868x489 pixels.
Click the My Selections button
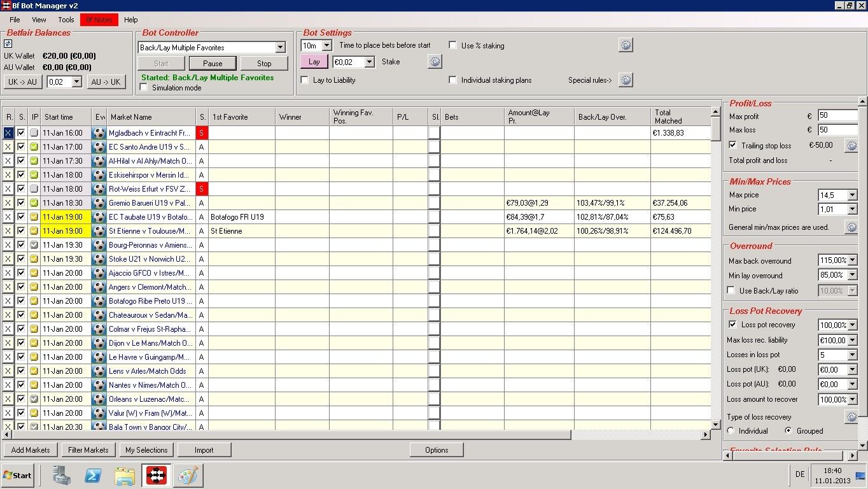(146, 450)
